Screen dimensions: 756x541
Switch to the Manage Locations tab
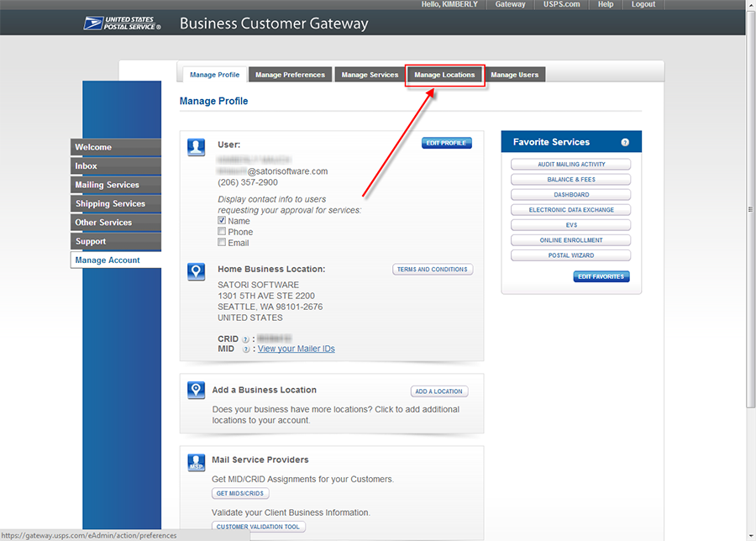pyautogui.click(x=444, y=75)
